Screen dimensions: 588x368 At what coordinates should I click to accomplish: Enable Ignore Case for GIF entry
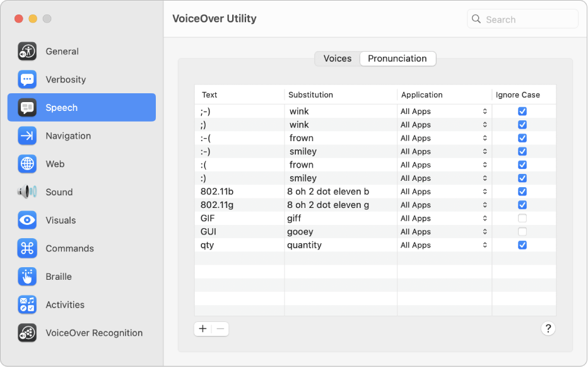[522, 219]
